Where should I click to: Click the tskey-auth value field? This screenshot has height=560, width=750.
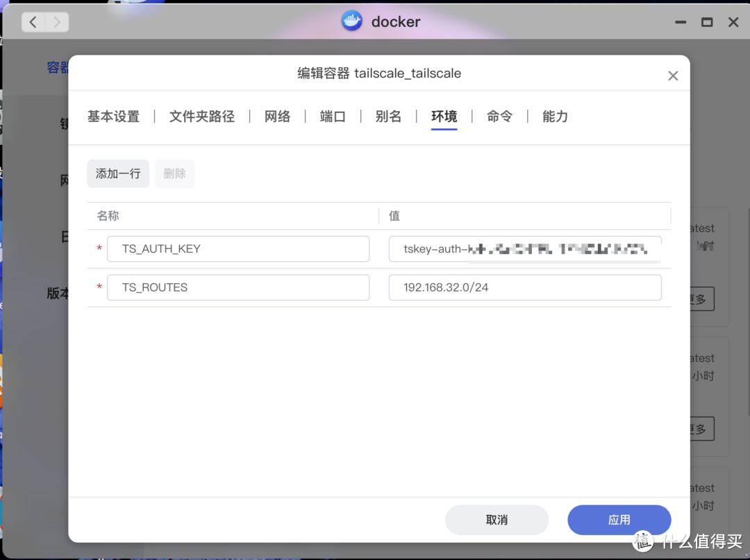525,249
